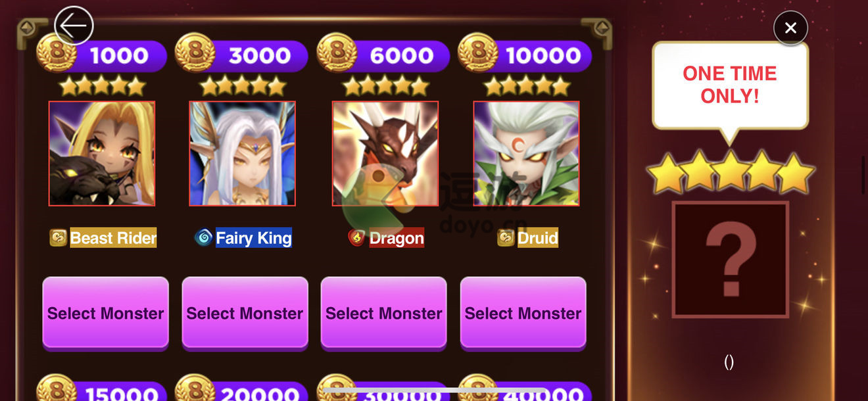Select the Druid monster portrait
868x401 pixels.
click(x=526, y=153)
